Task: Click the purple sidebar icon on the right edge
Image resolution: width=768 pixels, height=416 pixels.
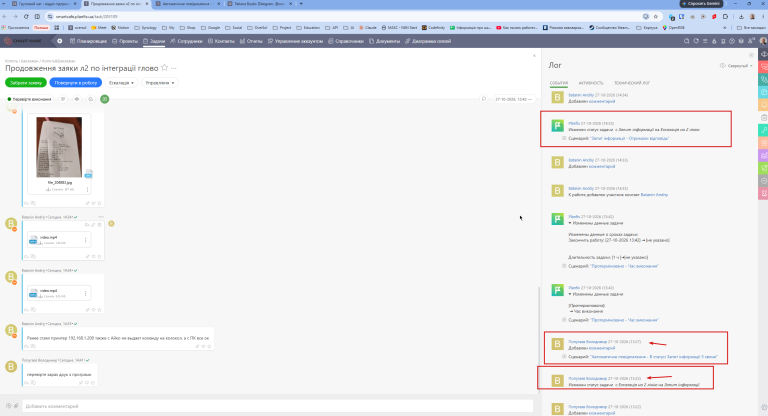Action: [763, 156]
